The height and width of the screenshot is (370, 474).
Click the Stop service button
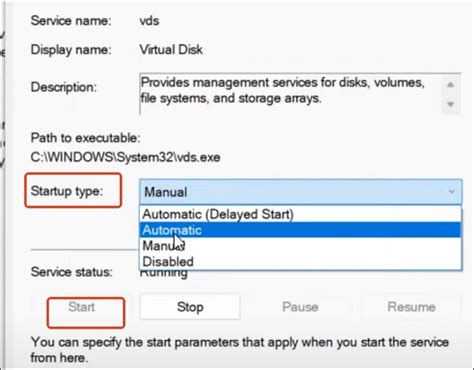point(190,307)
